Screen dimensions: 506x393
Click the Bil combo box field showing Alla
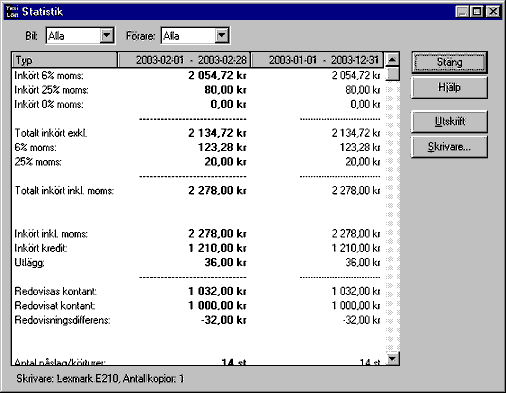(80, 35)
